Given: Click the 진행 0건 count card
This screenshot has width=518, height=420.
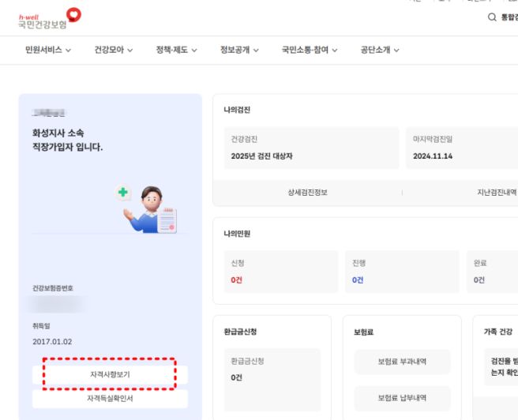Looking at the screenshot, I should (402, 272).
